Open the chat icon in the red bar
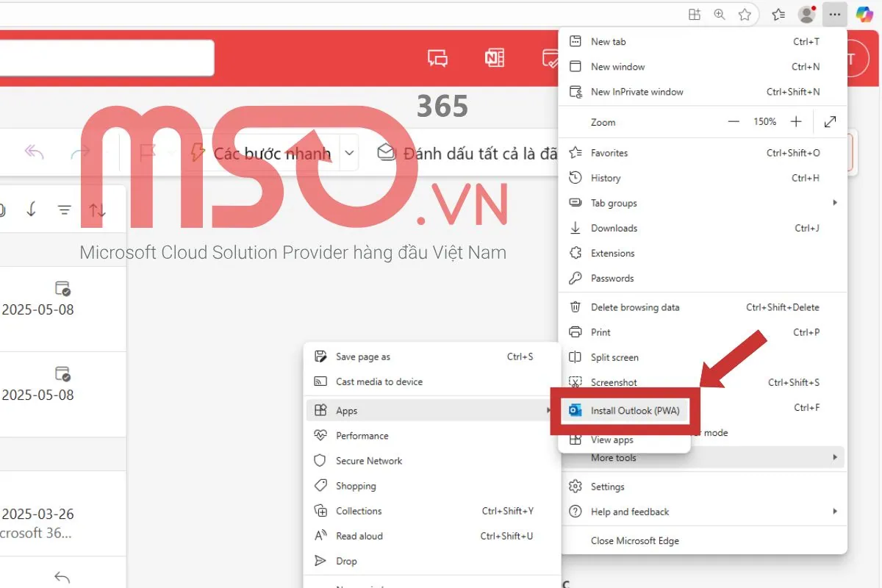 pos(437,57)
